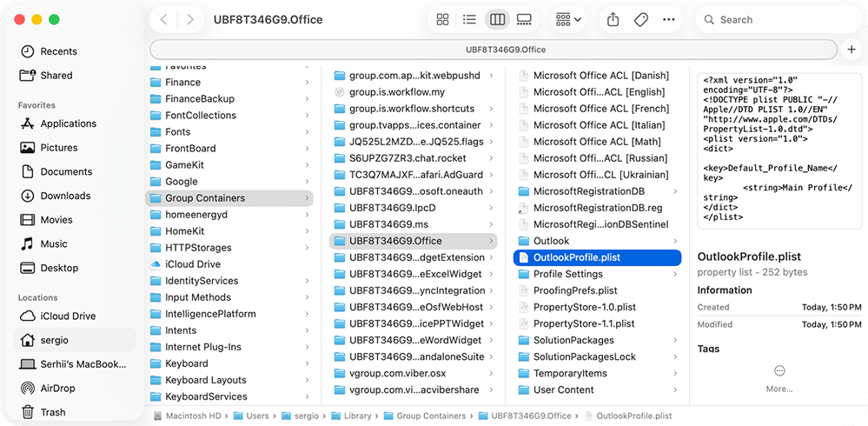Click the More… button in preview pane
868x426 pixels.
click(x=779, y=378)
